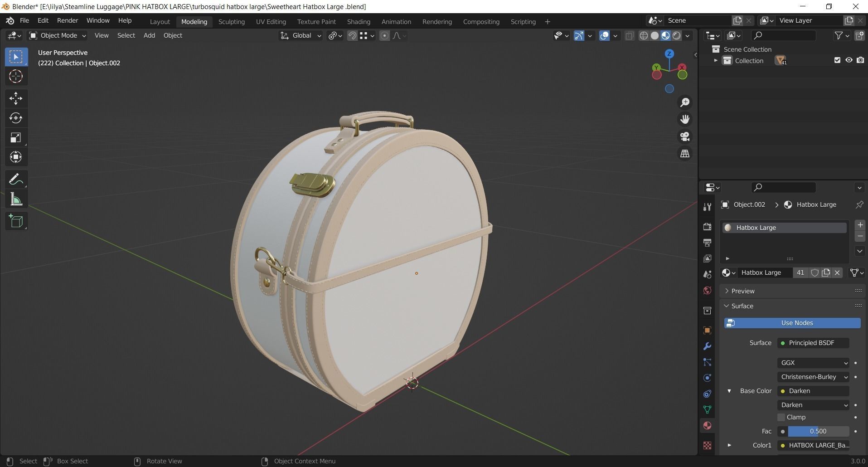
Task: Pick the Scale tool
Action: 16,138
